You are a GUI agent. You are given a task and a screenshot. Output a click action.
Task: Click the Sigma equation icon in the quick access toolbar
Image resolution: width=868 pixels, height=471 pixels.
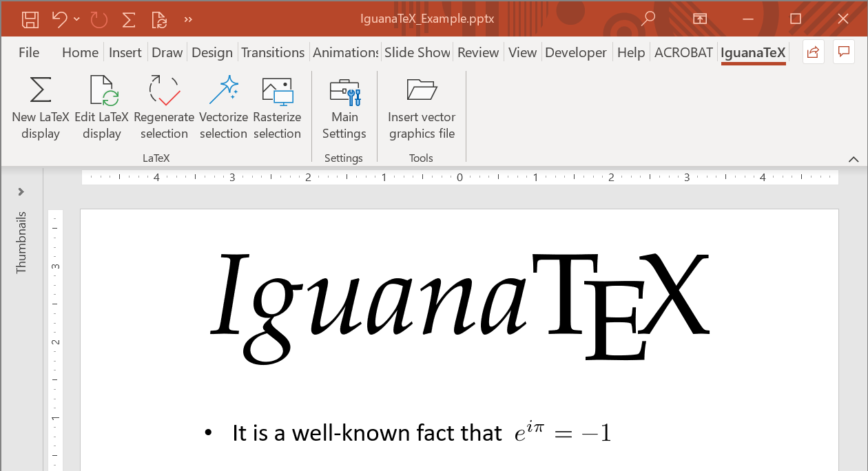coord(129,19)
